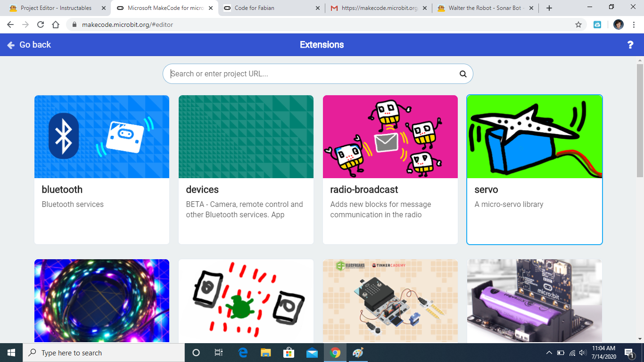Open the purple battery micro:bit extension thumbnail
The image size is (644, 362).
pyautogui.click(x=535, y=301)
